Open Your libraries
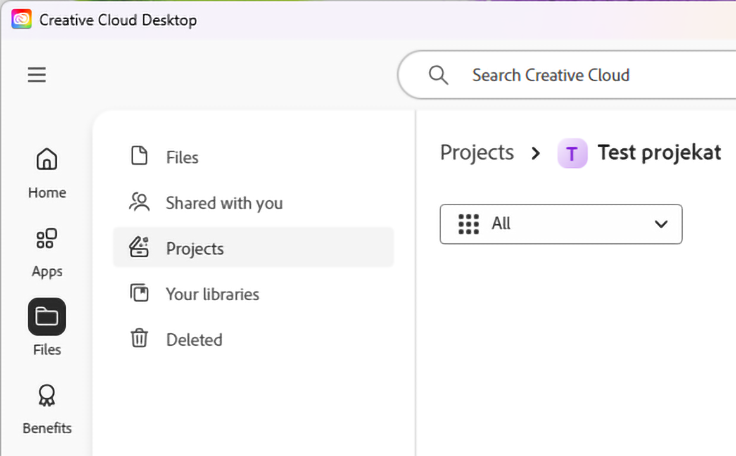This screenshot has height=456, width=736. click(212, 294)
